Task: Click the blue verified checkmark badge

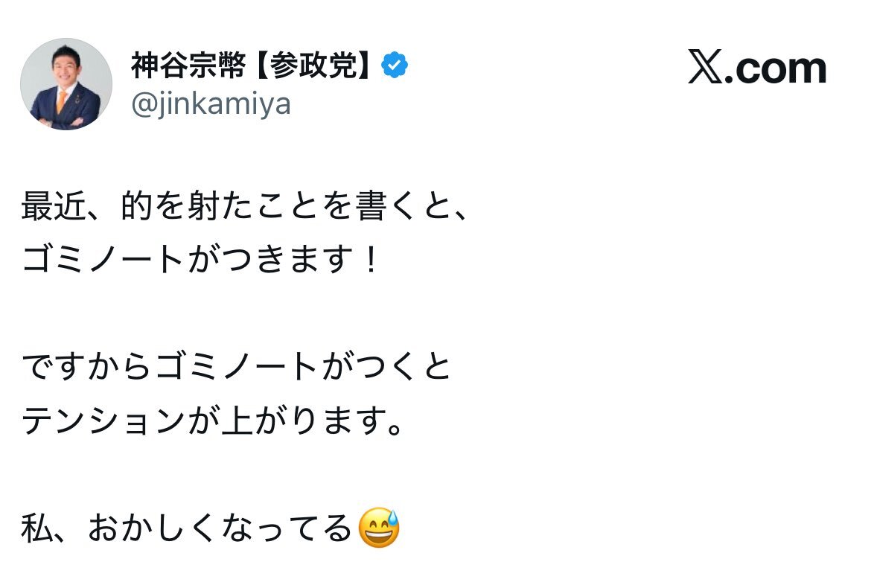Action: point(394,66)
